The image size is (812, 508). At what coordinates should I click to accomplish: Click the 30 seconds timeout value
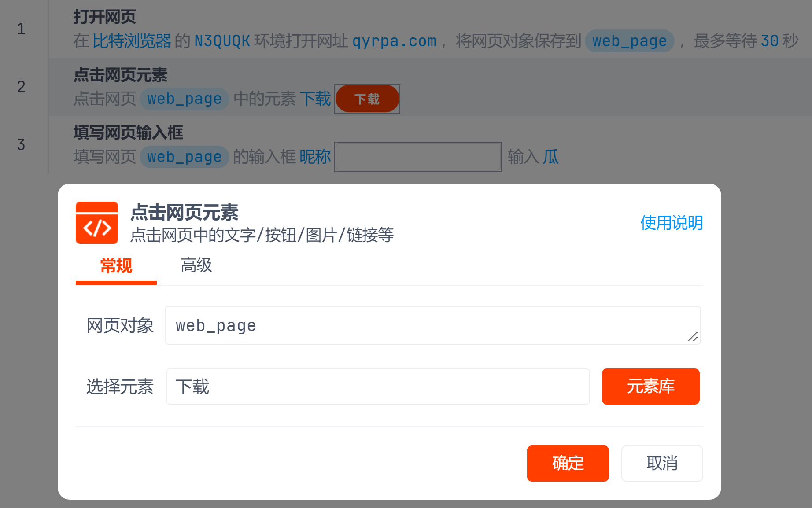click(769, 41)
